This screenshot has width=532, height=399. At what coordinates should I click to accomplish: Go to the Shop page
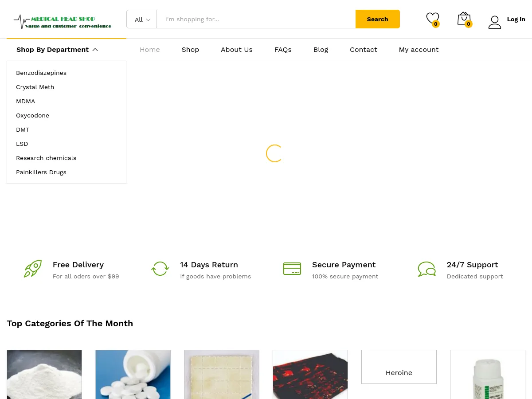(x=190, y=49)
